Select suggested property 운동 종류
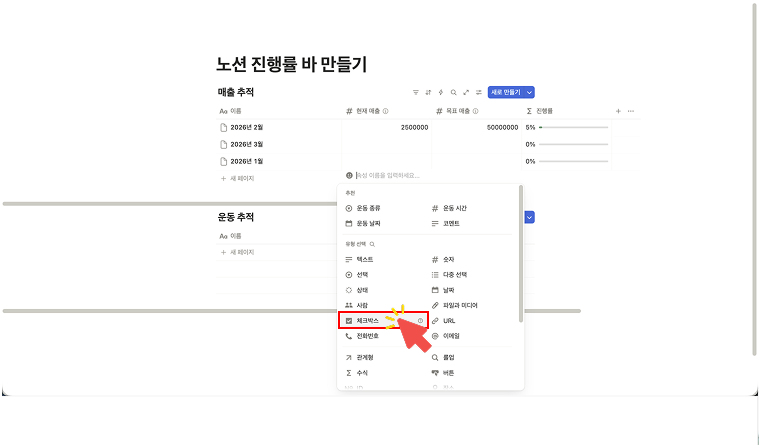The image size is (760, 445). (363, 208)
